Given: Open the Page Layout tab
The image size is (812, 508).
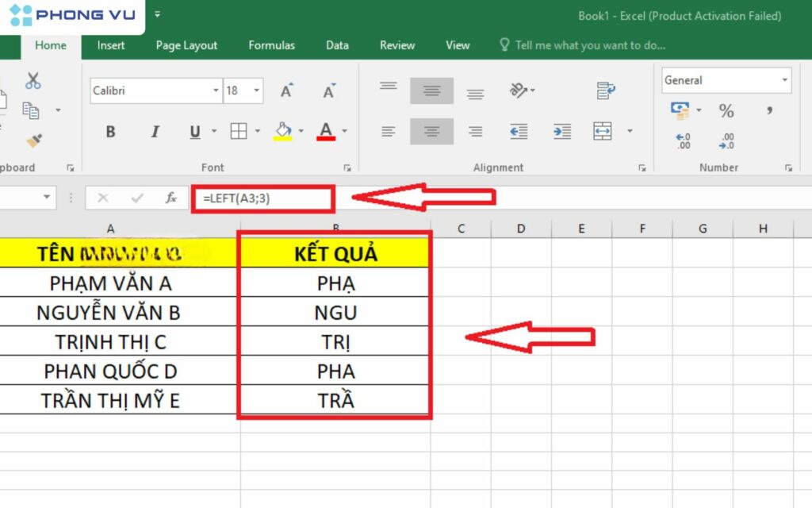Looking at the screenshot, I should 186,45.
